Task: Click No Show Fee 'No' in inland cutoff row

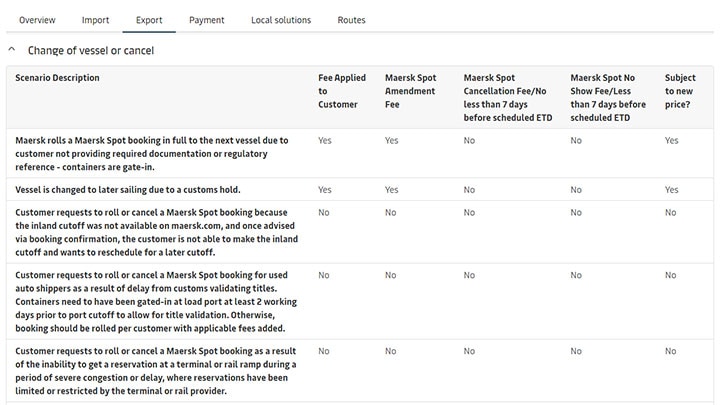Action: coord(576,213)
